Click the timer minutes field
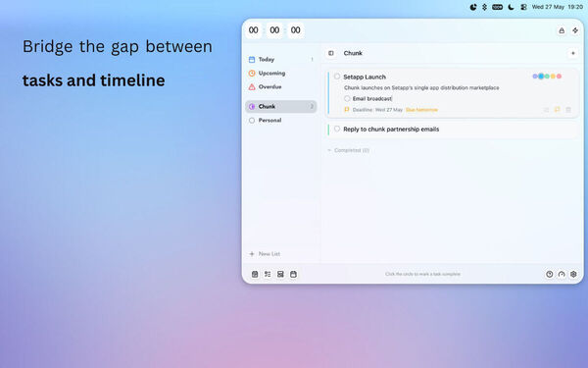The height and width of the screenshot is (368, 588). [274, 30]
